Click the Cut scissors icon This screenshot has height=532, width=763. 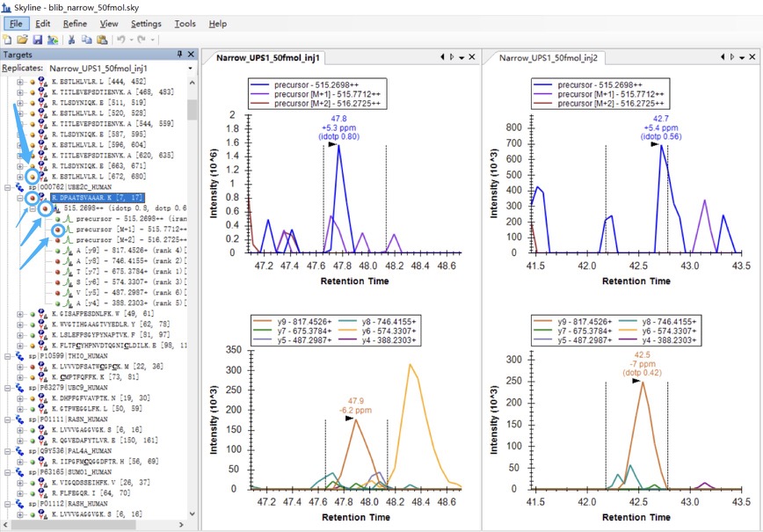click(72, 40)
